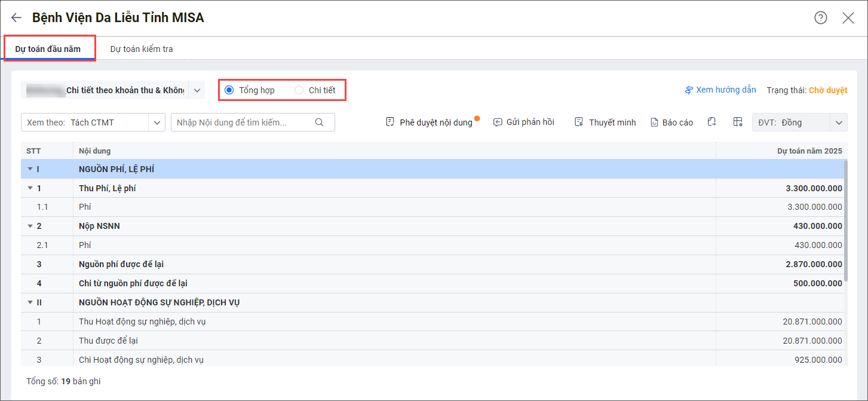
Task: Click the refresh data icon in toolbar
Action: [x=711, y=122]
